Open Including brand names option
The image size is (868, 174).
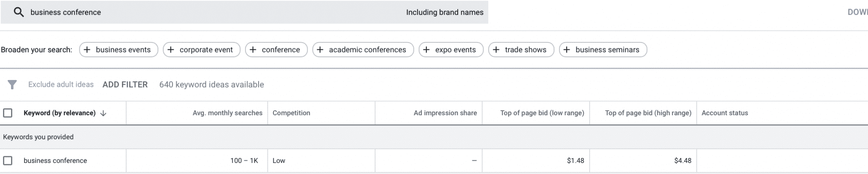(x=445, y=12)
